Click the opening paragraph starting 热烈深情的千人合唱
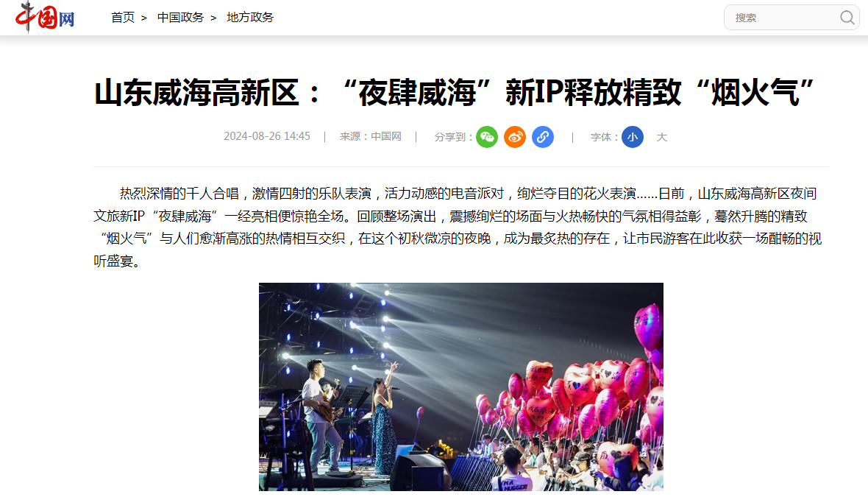This screenshot has height=497, width=868. (458, 228)
